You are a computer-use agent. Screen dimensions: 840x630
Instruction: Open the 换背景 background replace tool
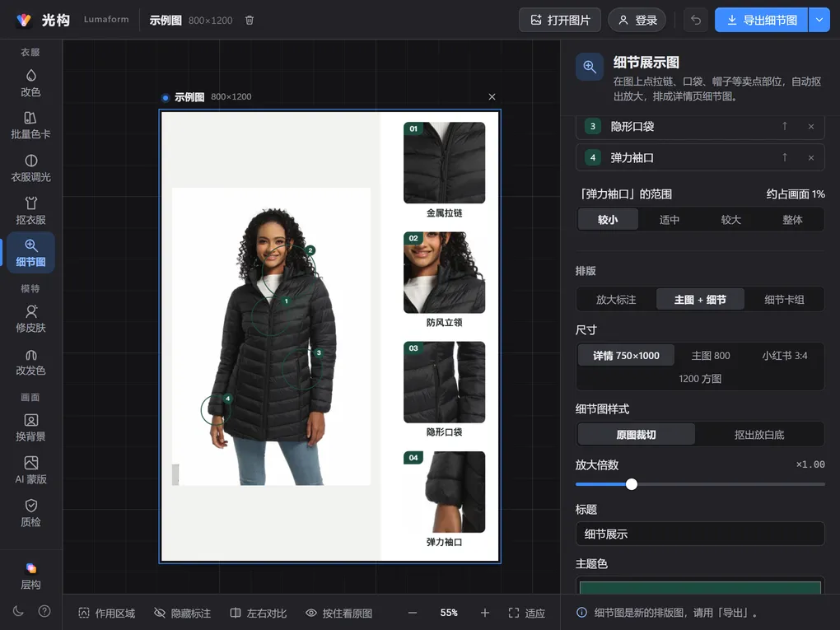(30, 427)
